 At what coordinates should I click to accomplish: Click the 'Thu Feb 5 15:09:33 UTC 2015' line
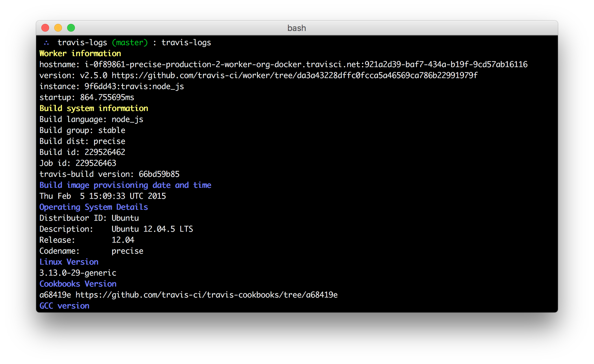pos(103,196)
